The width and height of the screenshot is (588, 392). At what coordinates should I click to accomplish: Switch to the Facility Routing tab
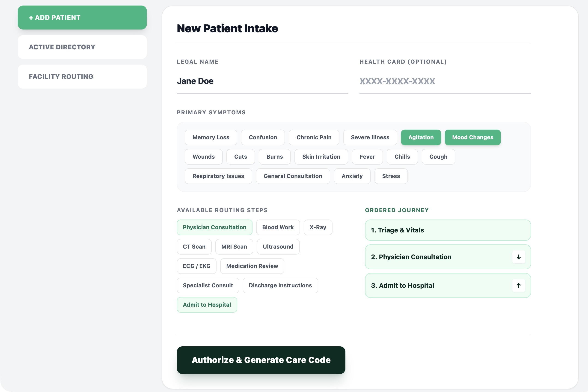coord(82,77)
